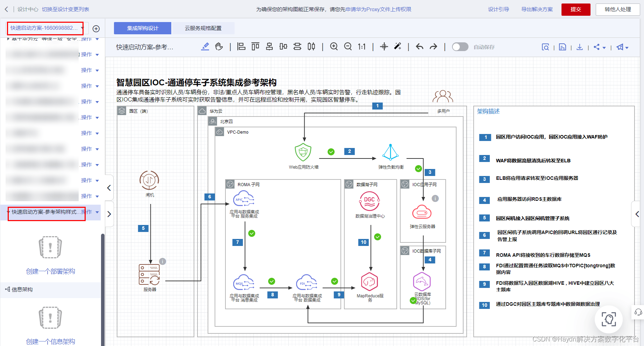Click the diagram title 智慧园区IOC-通通停车子系统集成参考架构
The image size is (644, 346).
click(x=196, y=83)
